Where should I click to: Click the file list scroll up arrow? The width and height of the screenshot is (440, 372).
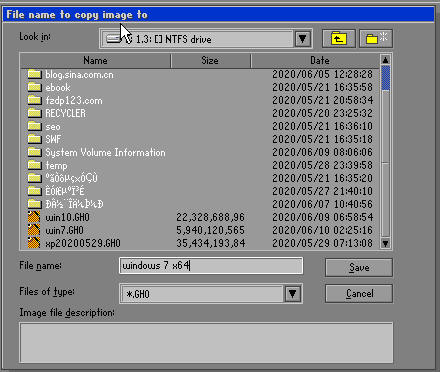click(385, 60)
